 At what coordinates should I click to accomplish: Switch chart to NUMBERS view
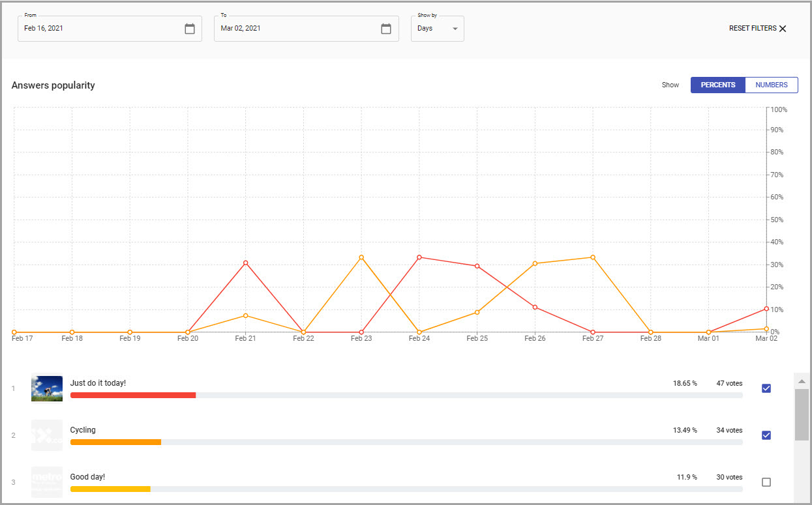click(772, 85)
